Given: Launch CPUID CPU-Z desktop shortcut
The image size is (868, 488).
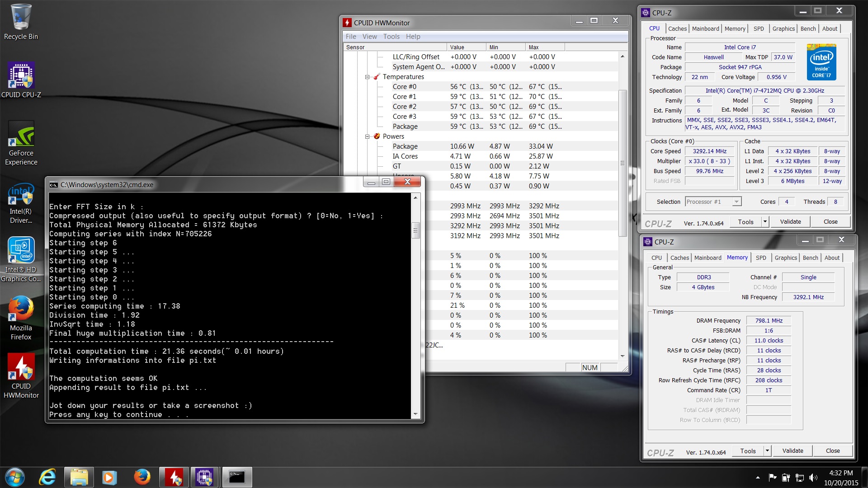Looking at the screenshot, I should 21,80.
